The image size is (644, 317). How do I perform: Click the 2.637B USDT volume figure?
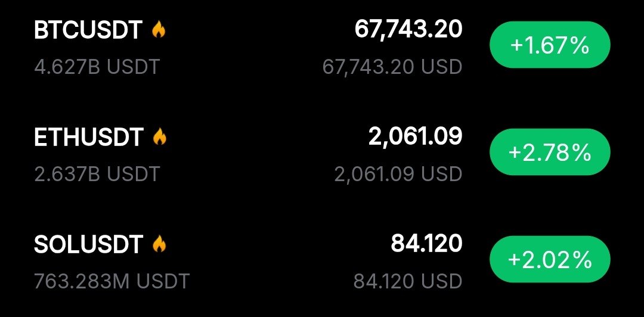[x=97, y=173]
